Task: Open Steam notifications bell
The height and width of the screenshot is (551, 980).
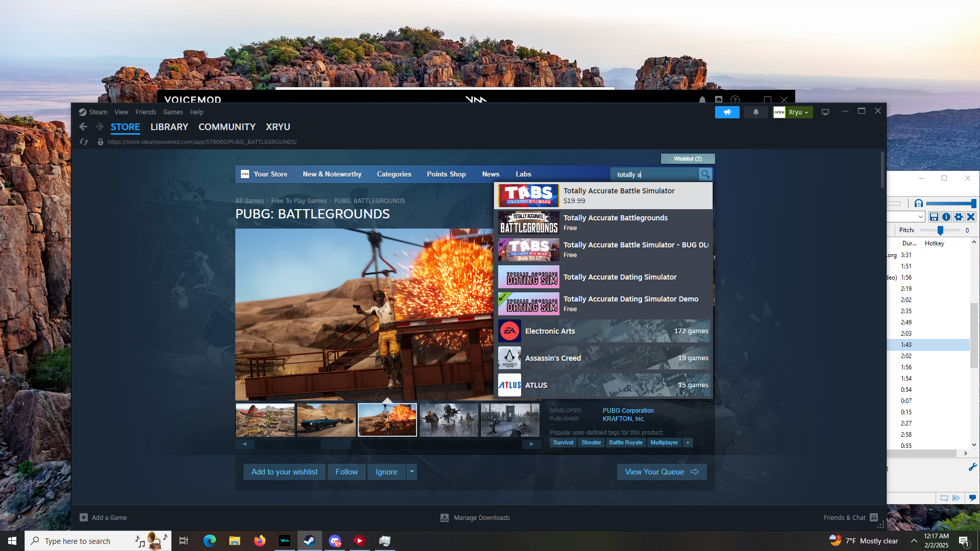Action: (x=756, y=112)
